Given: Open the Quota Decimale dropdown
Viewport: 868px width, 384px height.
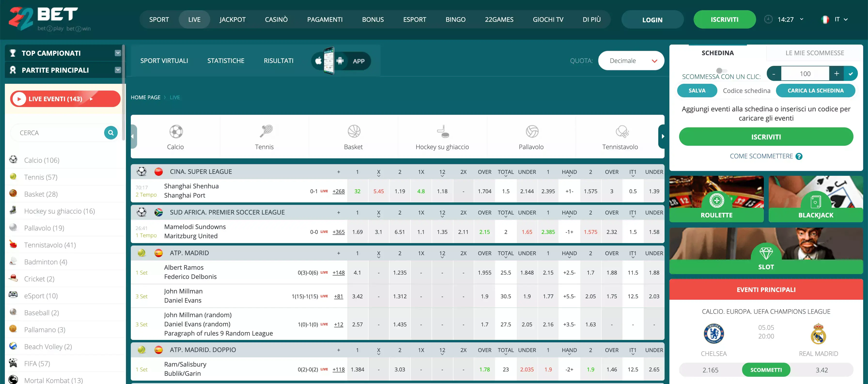Looking at the screenshot, I should (631, 61).
